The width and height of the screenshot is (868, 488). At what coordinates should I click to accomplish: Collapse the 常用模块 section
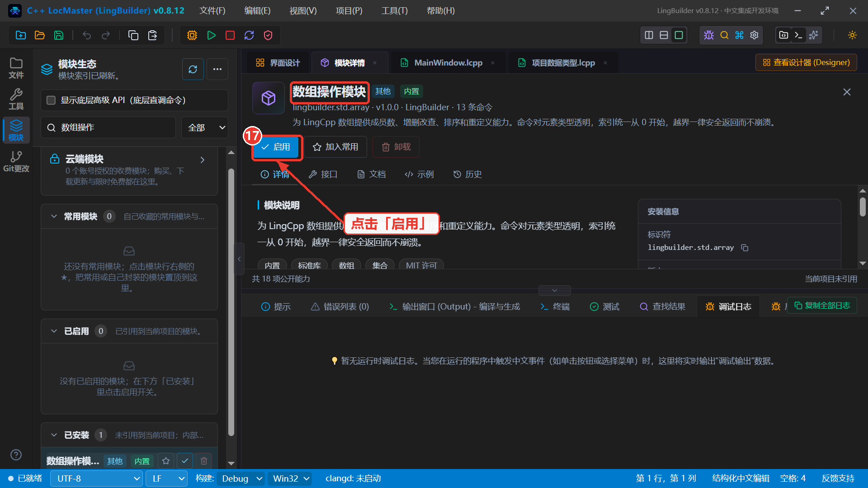(54, 216)
